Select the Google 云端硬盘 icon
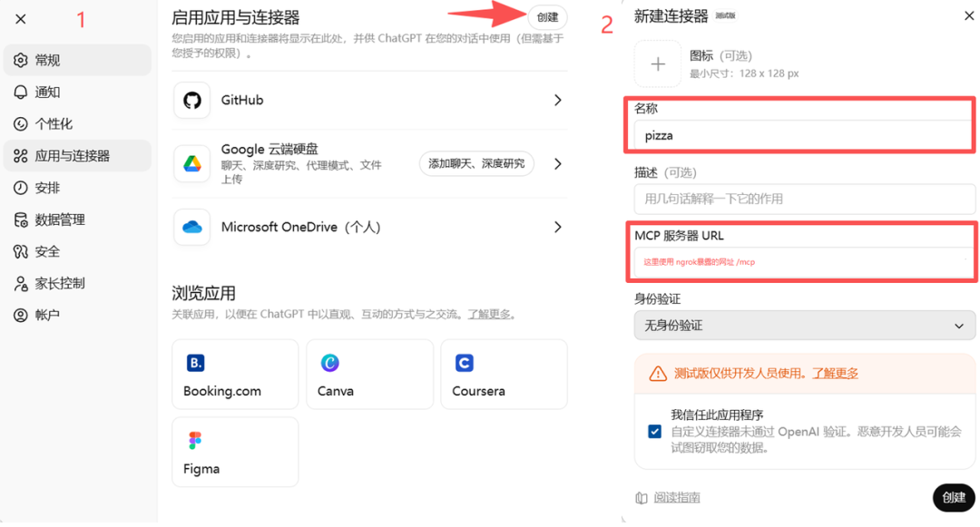The image size is (980, 527). (x=191, y=163)
